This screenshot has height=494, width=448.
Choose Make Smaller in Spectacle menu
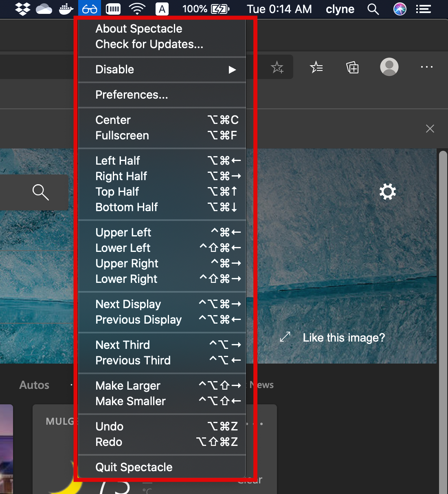tap(162, 401)
